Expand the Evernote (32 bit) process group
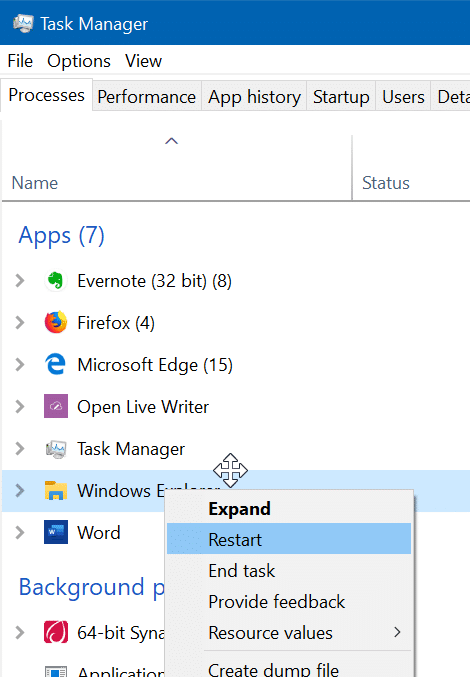This screenshot has height=677, width=470. [19, 281]
